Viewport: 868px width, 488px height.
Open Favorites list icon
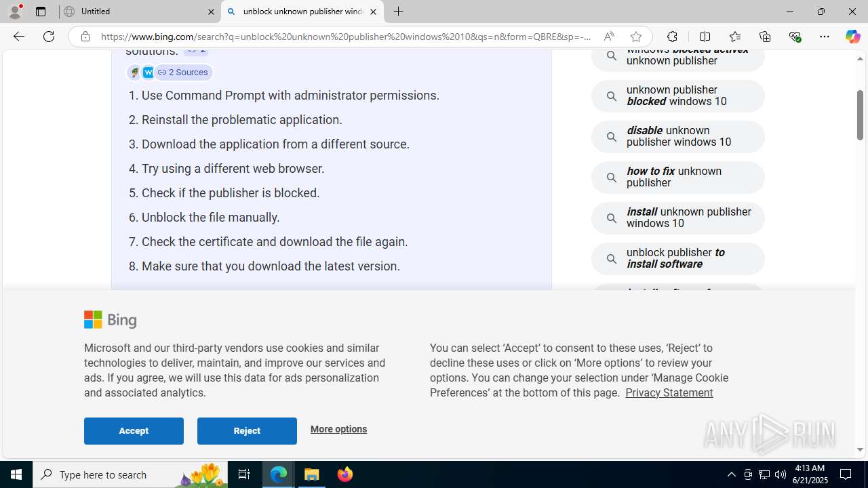coord(734,37)
